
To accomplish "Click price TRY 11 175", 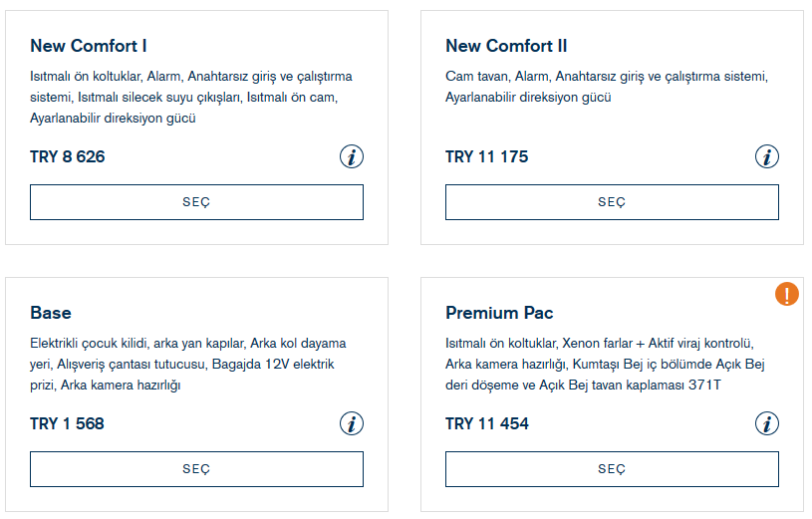I will (487, 156).
